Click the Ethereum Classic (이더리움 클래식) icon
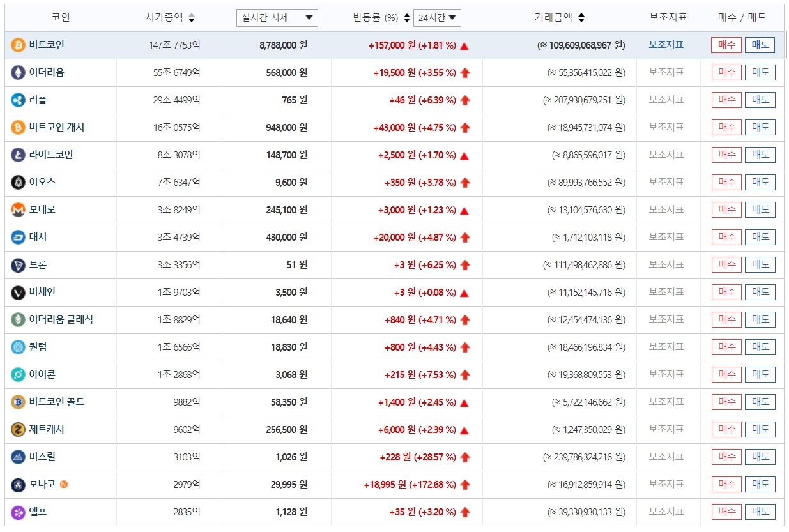Image resolution: width=789 pixels, height=532 pixels. click(x=18, y=320)
